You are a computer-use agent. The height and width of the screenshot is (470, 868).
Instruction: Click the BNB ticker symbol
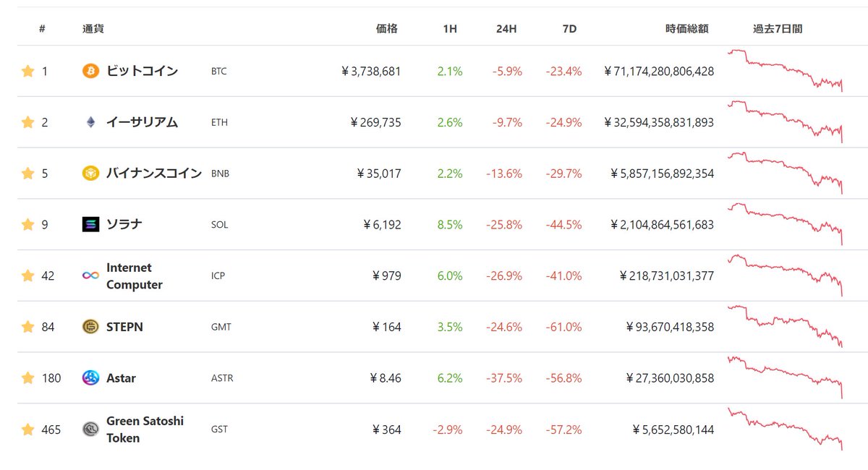pos(220,174)
